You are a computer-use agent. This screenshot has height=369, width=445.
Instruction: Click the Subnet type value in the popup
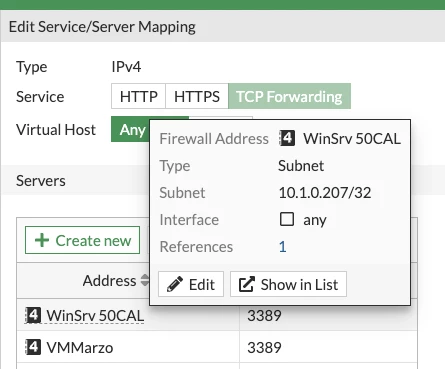301,166
